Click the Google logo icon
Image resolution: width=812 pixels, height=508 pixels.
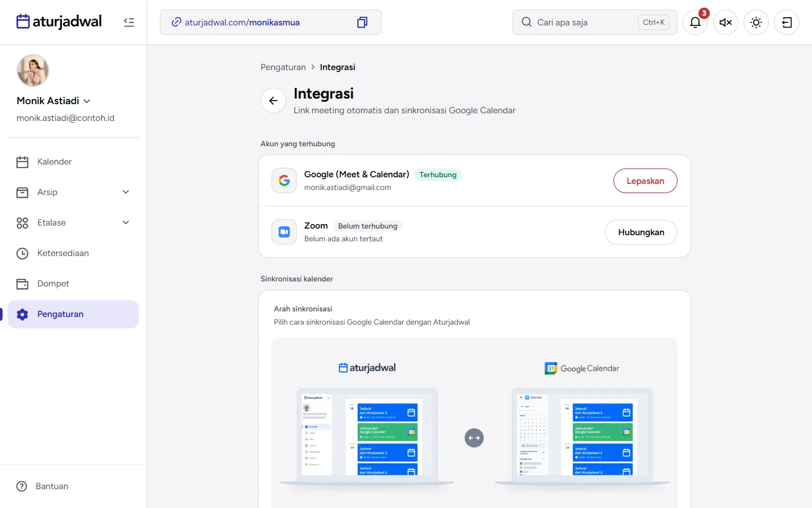284,180
